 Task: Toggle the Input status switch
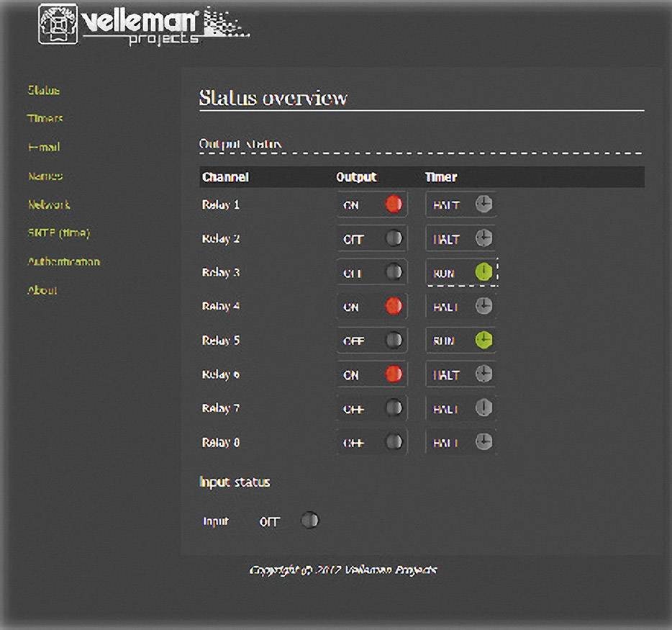[x=309, y=520]
